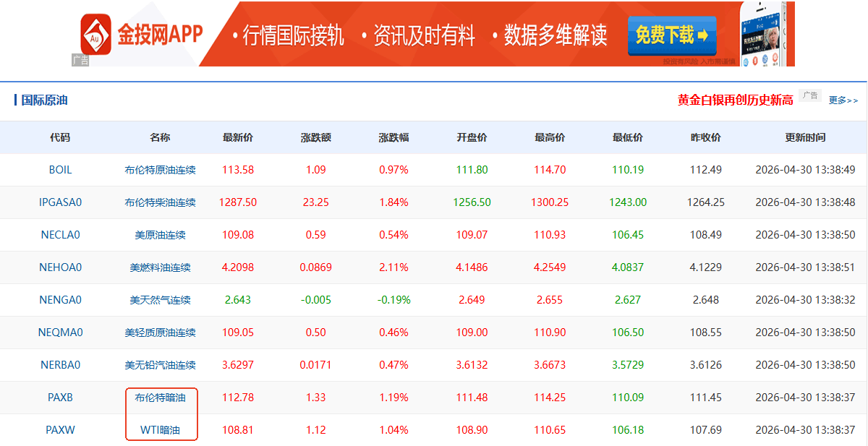Click the 最新价 column header
Image resolution: width=868 pixels, height=446 pixels.
[238, 137]
